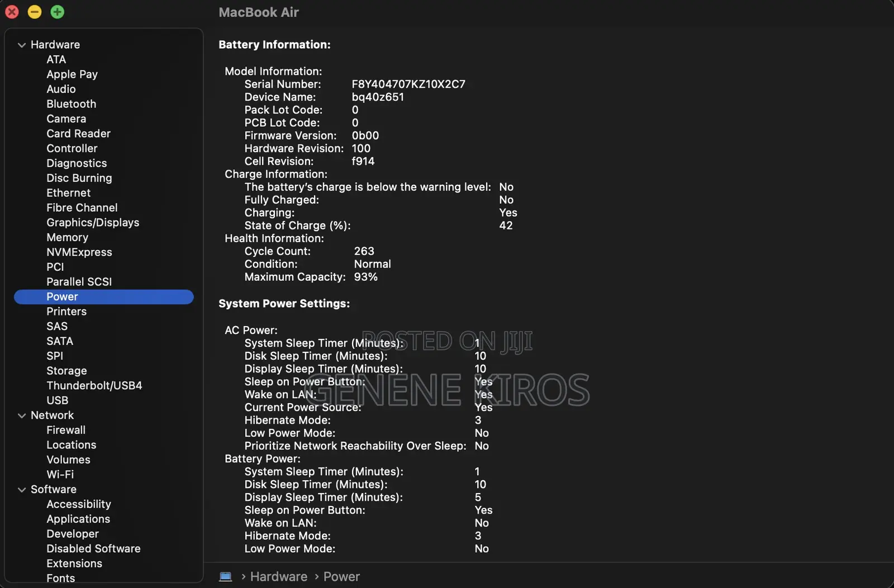This screenshot has width=894, height=588.
Task: Open the Card Reader entry
Action: tap(79, 133)
